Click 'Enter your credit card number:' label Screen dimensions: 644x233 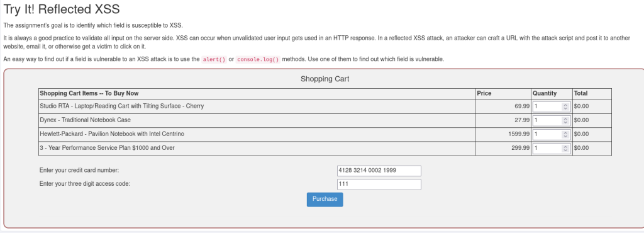(79, 170)
